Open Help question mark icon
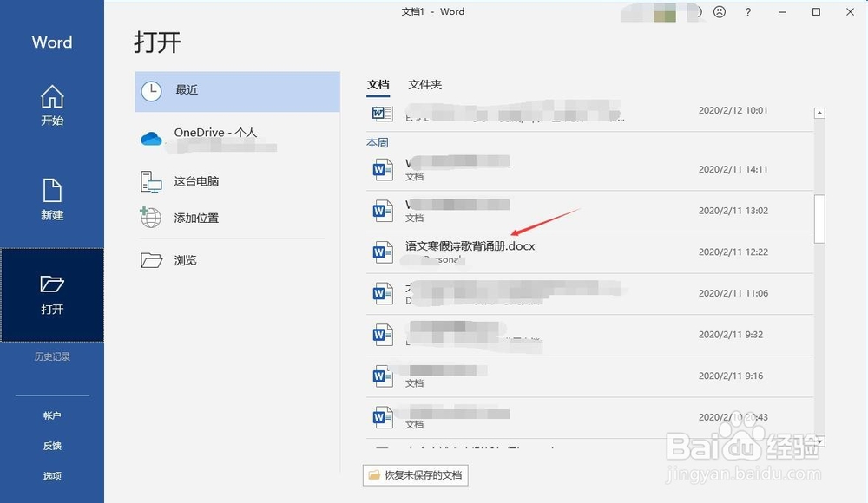The width and height of the screenshot is (868, 503). coord(748,11)
